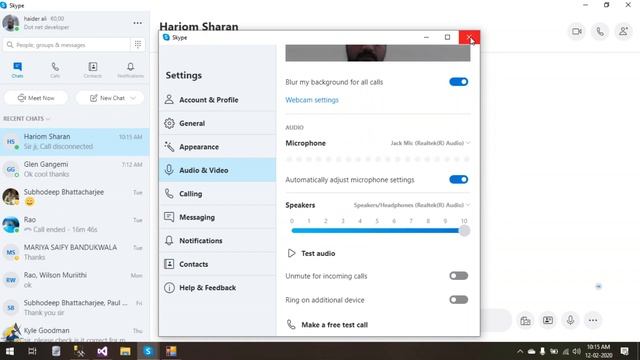Start an audio call in chat header

coord(600,31)
